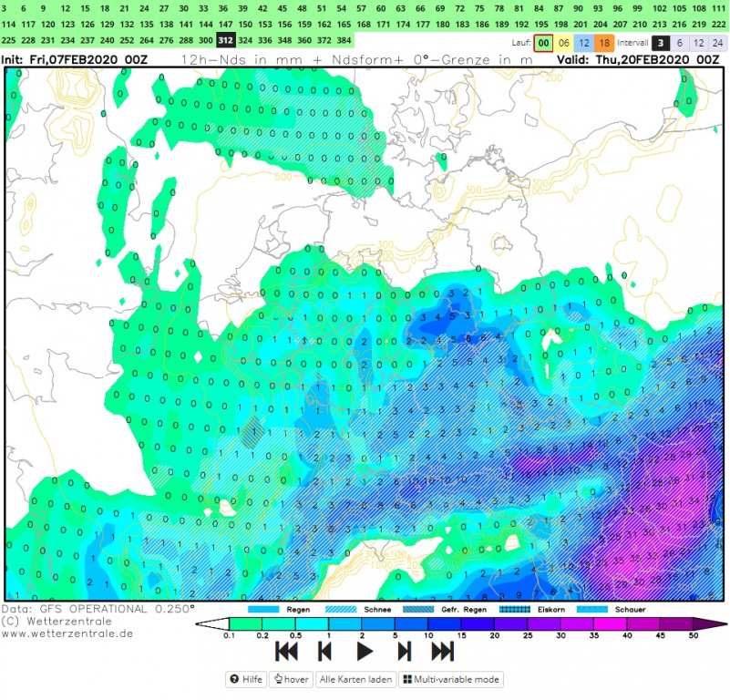The height and width of the screenshot is (700, 730).
Task: Select forecast hour 324
Action: coord(244,41)
